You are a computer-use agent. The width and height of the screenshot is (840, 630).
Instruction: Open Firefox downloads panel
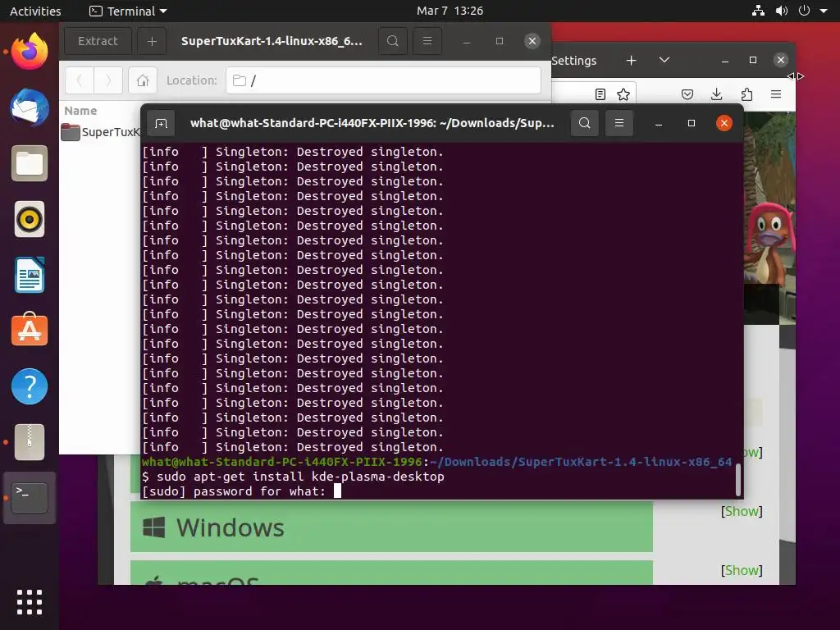coord(716,95)
